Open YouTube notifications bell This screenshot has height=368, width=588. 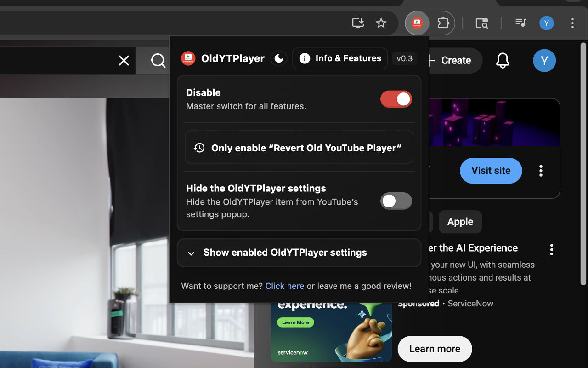[x=503, y=60]
